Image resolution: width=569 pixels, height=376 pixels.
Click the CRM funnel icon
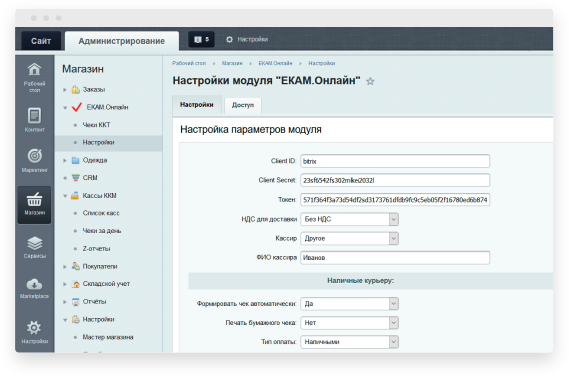point(75,178)
